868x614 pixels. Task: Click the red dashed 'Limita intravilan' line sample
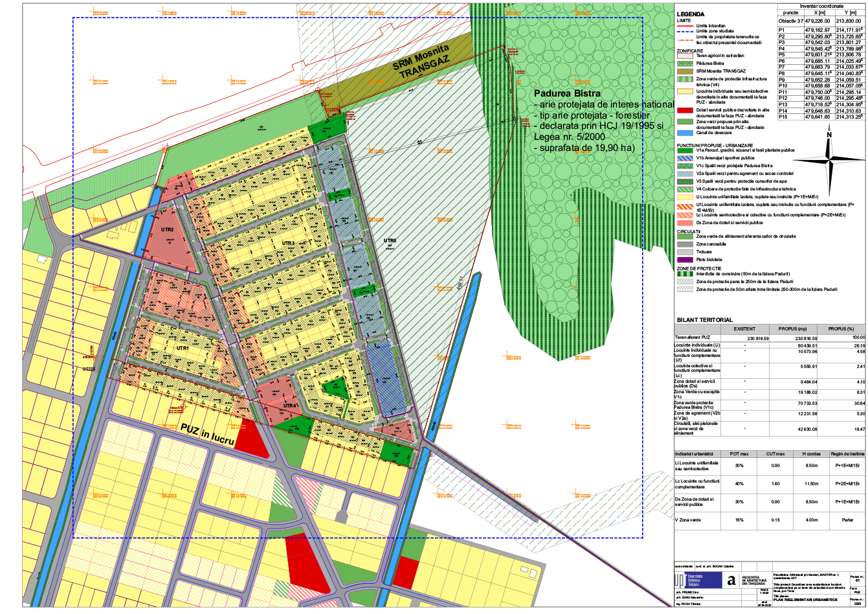[685, 25]
